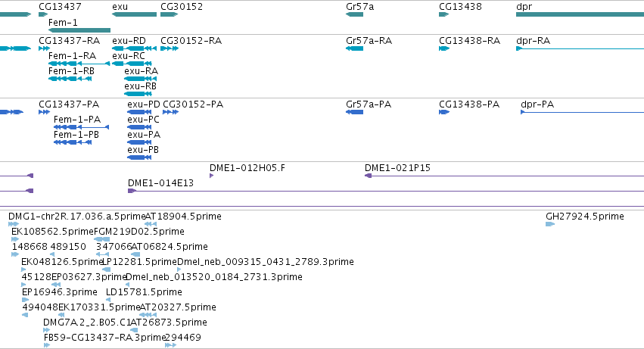The height and width of the screenshot is (349, 644).
Task: Click the LP12281.5prime EST label
Action: pyautogui.click(x=140, y=262)
